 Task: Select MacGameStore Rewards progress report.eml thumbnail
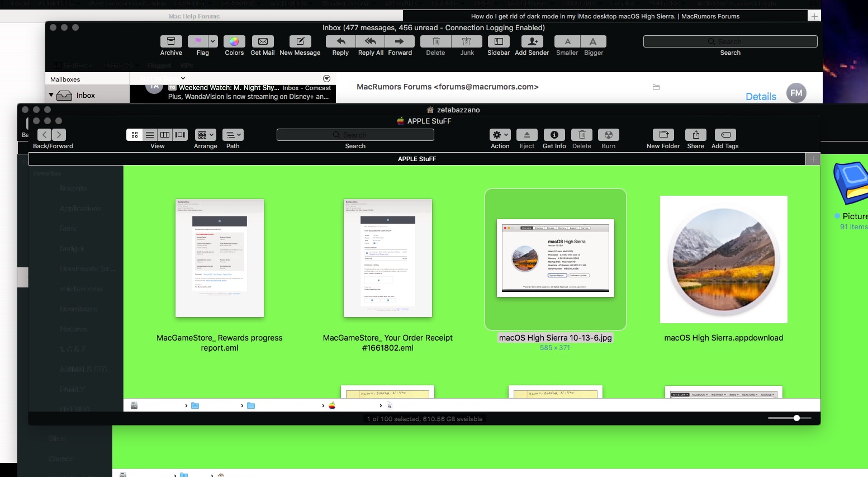pos(220,258)
